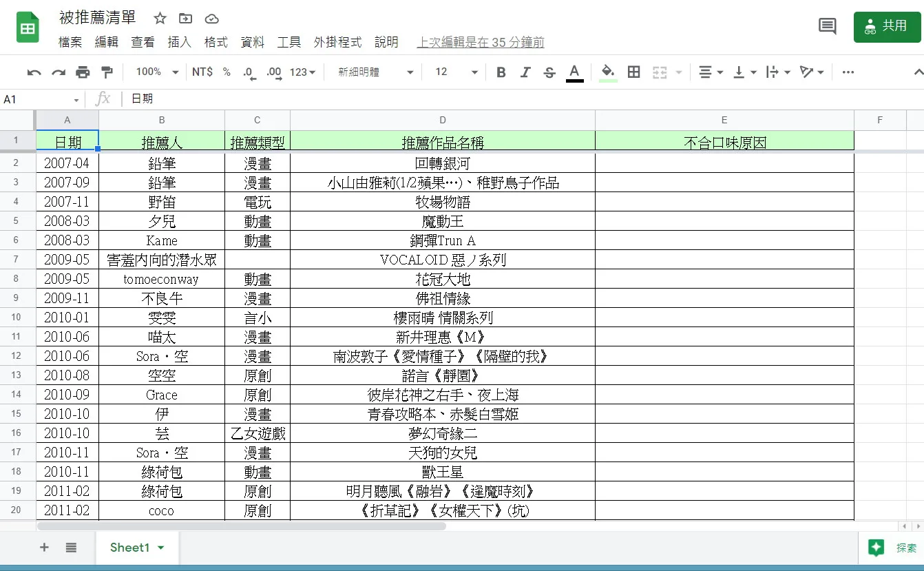Open the 上次編輯是在 35 分鐘前 link
The height and width of the screenshot is (571, 924).
[x=480, y=42]
